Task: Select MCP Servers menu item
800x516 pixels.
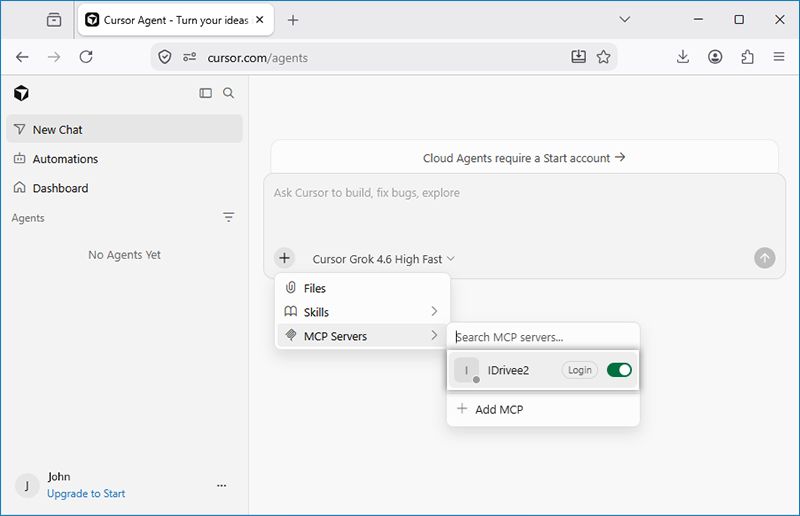Action: pyautogui.click(x=363, y=336)
